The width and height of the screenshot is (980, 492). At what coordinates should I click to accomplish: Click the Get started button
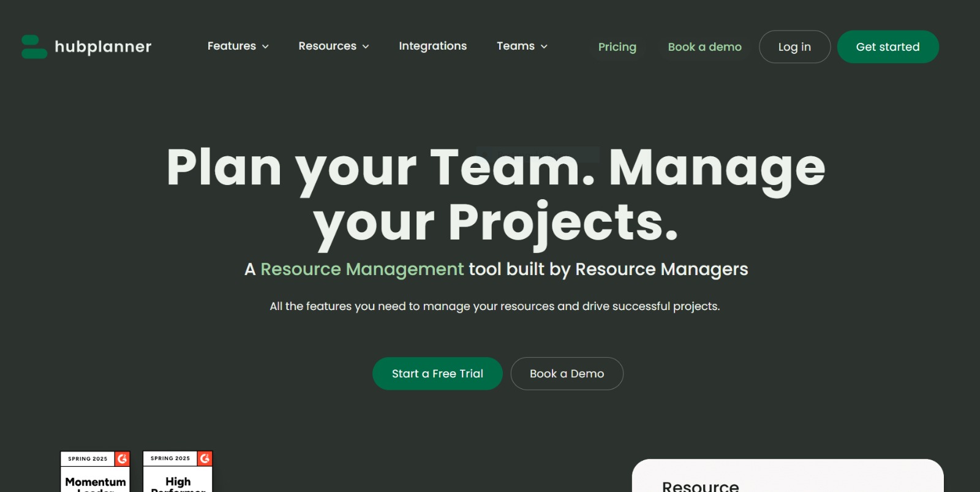pos(888,47)
